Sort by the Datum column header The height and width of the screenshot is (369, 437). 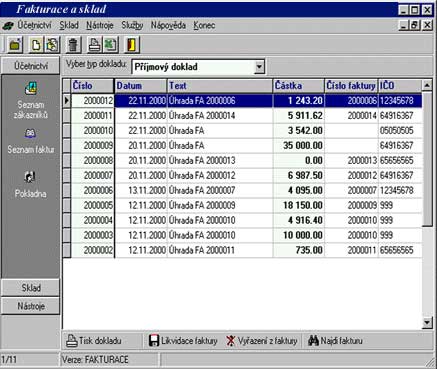(x=141, y=86)
